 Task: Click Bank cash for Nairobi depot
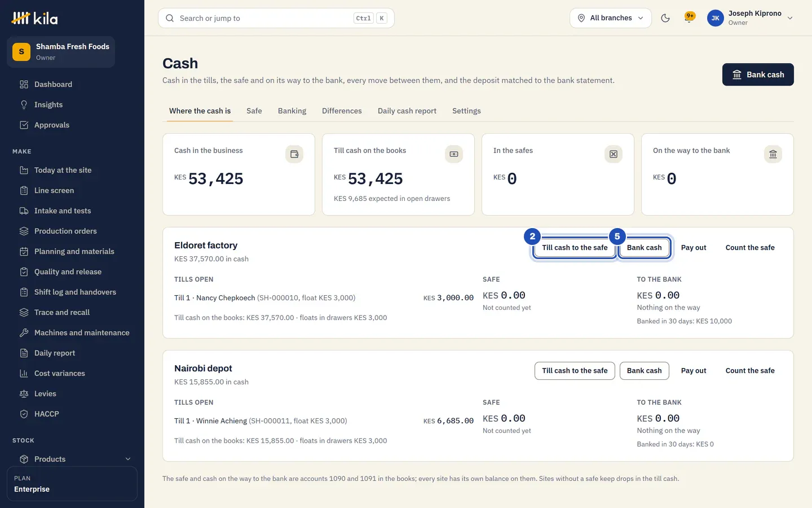point(645,371)
